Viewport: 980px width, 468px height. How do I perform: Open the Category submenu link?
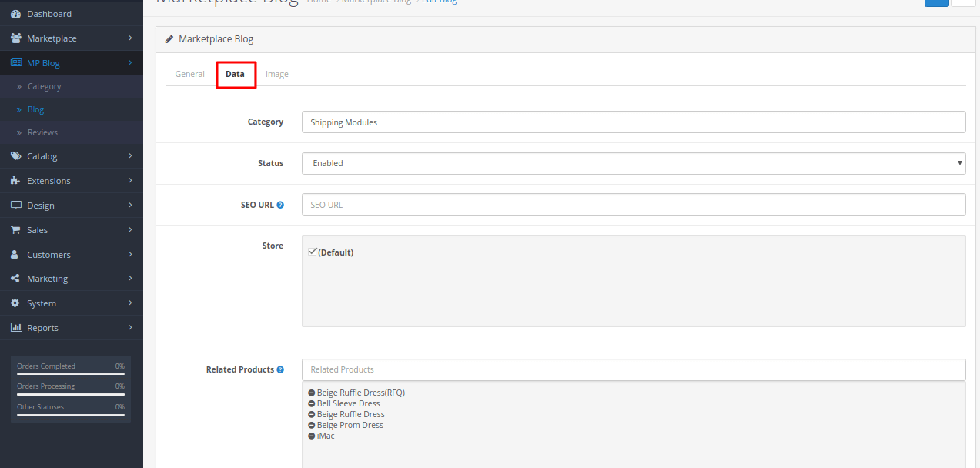pyautogui.click(x=44, y=86)
